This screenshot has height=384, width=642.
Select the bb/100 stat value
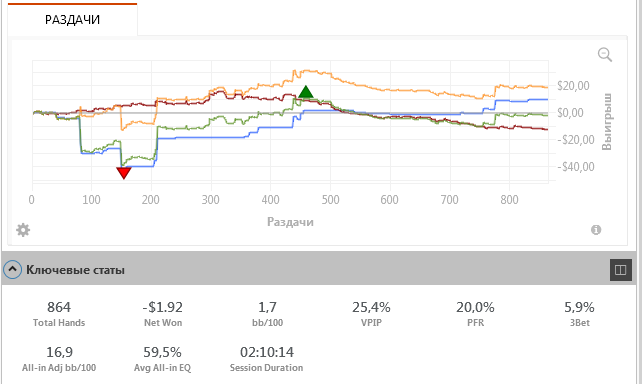coord(267,307)
